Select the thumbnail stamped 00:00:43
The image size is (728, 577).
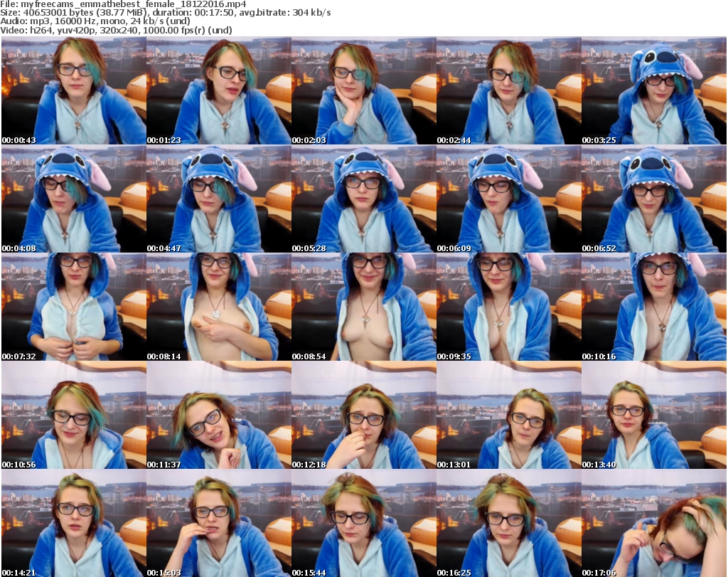[x=74, y=90]
